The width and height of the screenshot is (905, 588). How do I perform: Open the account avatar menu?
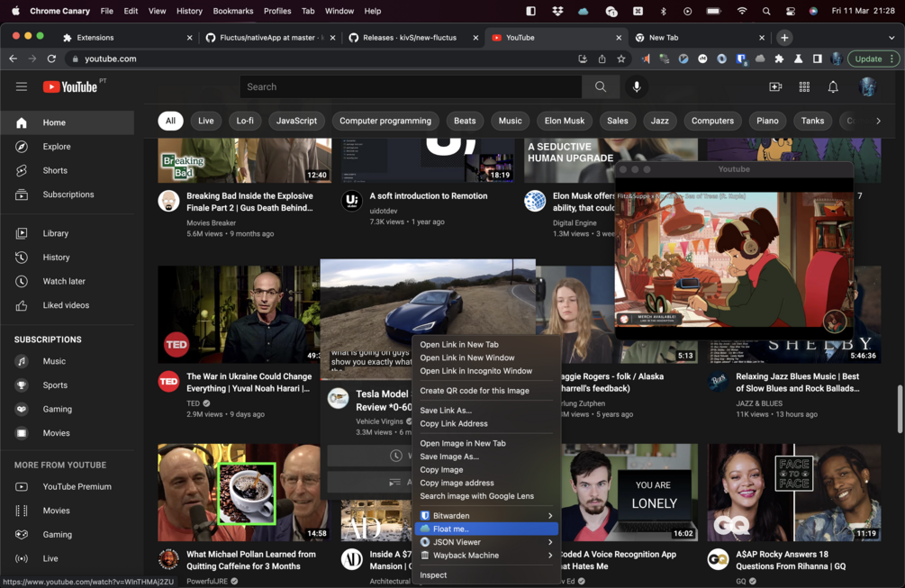coord(867,86)
